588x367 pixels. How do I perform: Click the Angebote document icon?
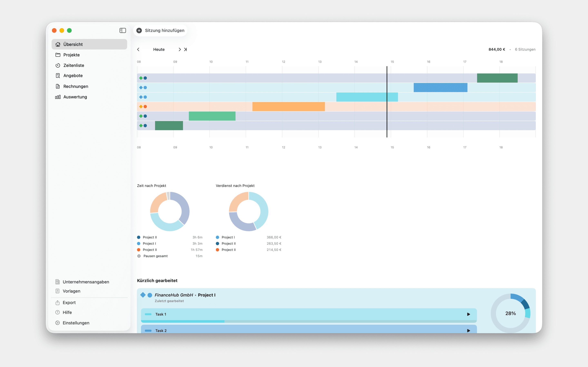click(58, 75)
